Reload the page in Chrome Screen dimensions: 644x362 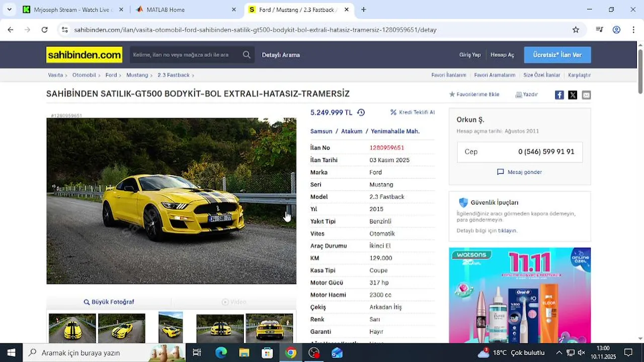click(44, 30)
